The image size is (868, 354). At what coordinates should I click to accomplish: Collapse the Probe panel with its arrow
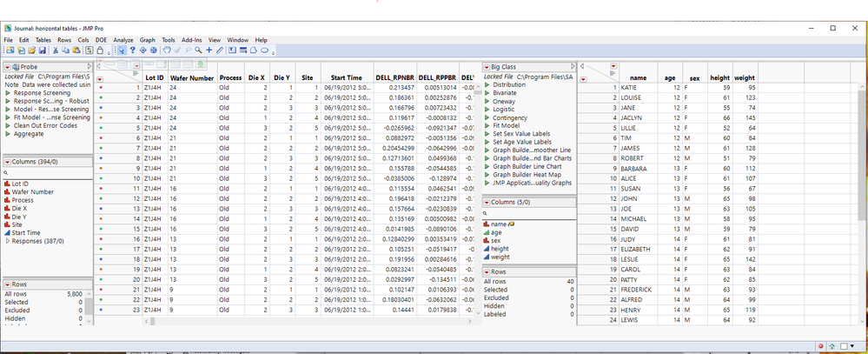(90, 67)
